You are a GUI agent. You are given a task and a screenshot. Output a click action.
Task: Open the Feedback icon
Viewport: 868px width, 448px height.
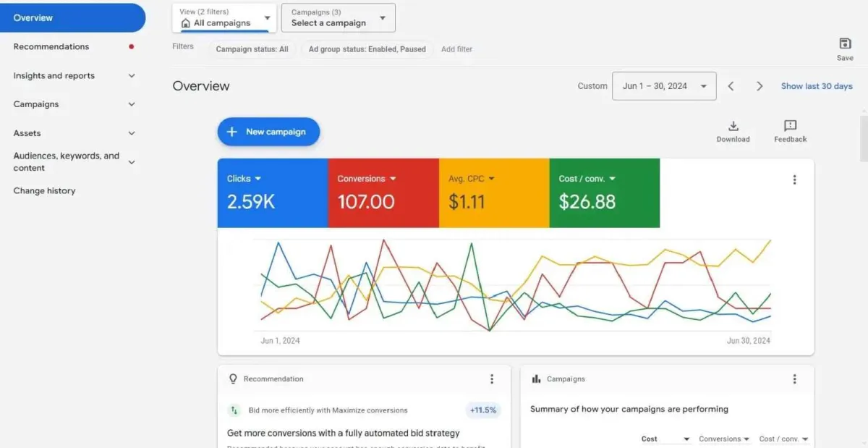point(790,127)
